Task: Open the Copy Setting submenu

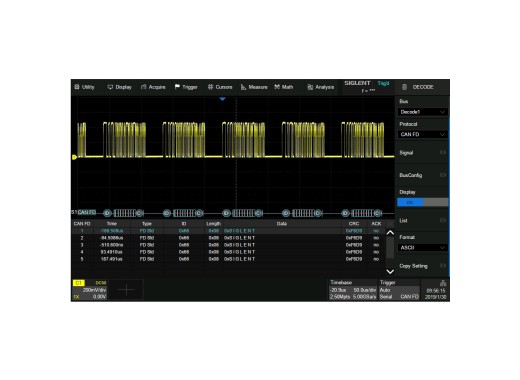Action: coord(422,266)
